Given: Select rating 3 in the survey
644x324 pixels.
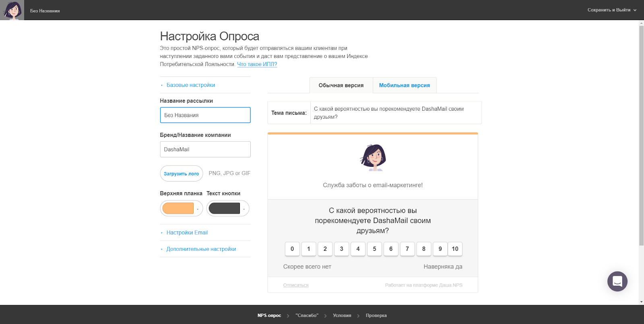Looking at the screenshot, I should [x=342, y=249].
